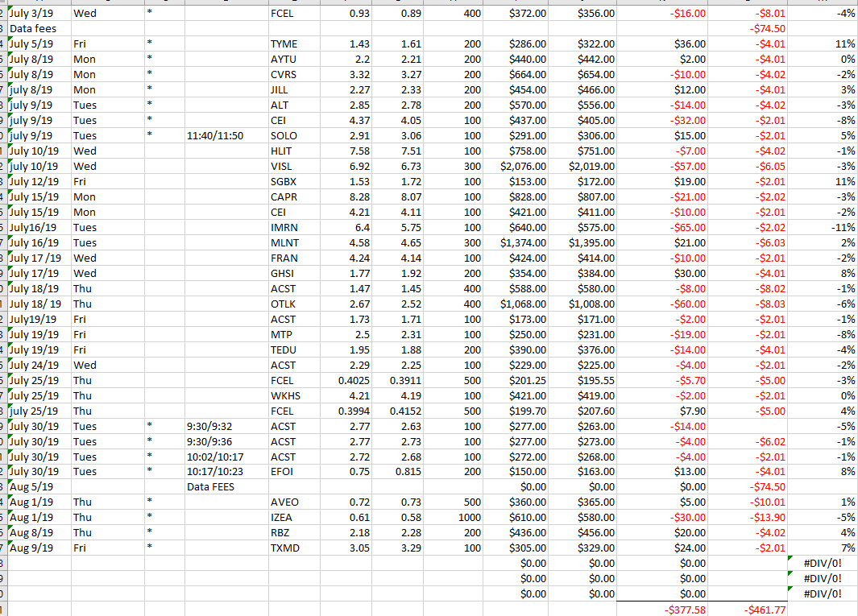Click the 9:30/9:36 time cell
The height and width of the screenshot is (616, 858).
(x=226, y=442)
